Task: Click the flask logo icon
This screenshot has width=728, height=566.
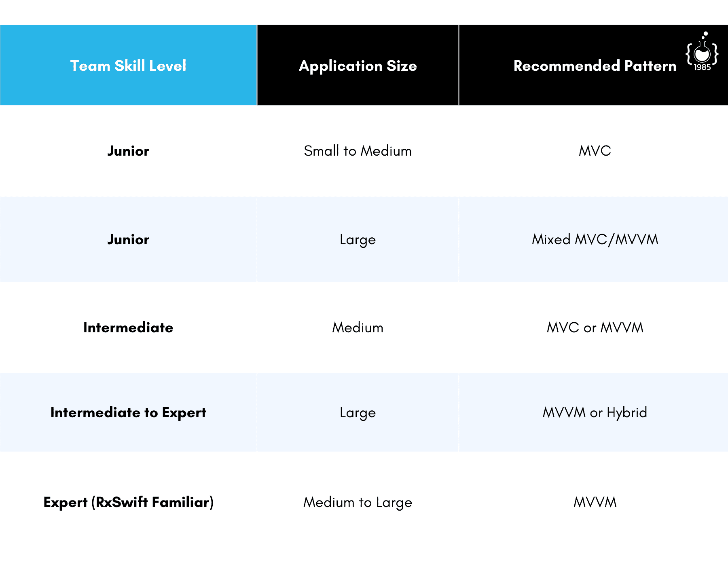Action: point(702,51)
